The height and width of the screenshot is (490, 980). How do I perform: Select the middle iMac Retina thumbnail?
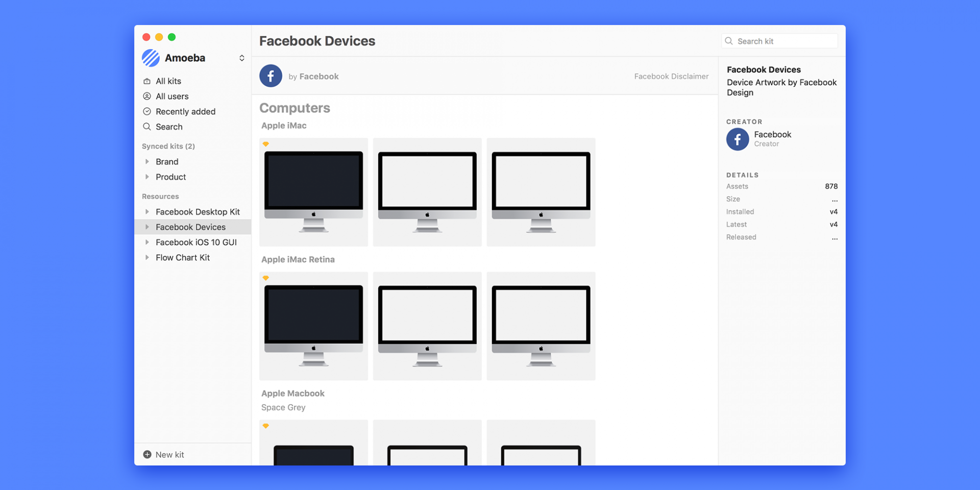click(427, 326)
